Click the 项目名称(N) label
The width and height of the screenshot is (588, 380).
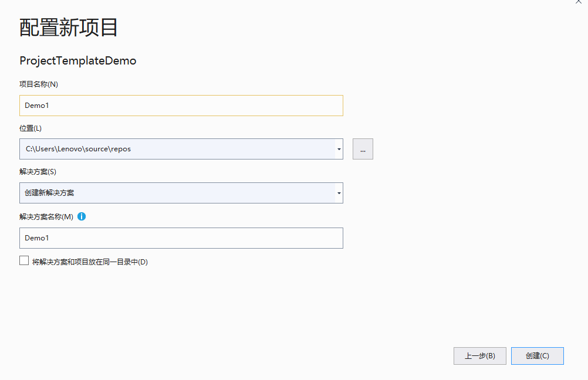[x=39, y=84]
